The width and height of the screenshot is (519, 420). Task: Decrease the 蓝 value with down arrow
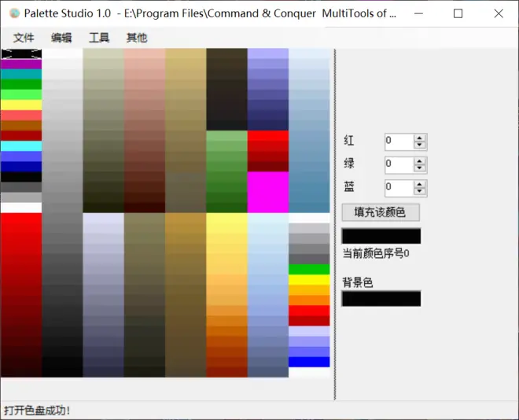(420, 191)
